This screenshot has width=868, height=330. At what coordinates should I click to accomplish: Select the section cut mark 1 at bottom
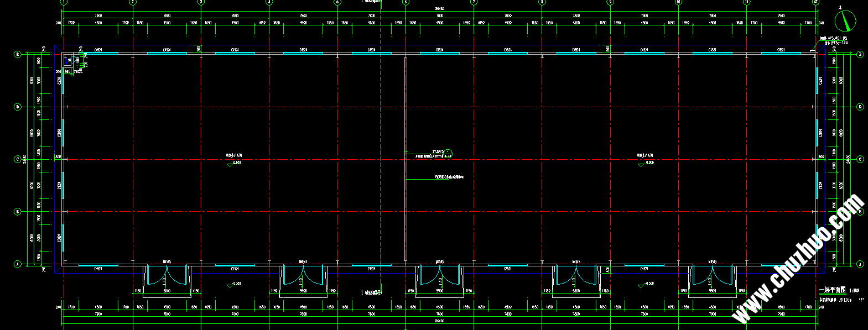pyautogui.click(x=371, y=292)
